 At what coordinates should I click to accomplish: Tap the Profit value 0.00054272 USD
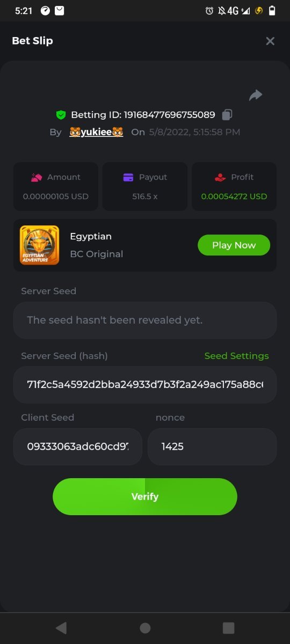pyautogui.click(x=234, y=196)
